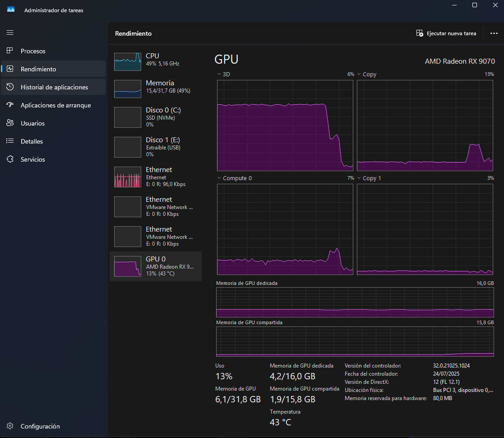The image size is (504, 438).
Task: Open the Procesos page icon
Action: [x=10, y=51]
